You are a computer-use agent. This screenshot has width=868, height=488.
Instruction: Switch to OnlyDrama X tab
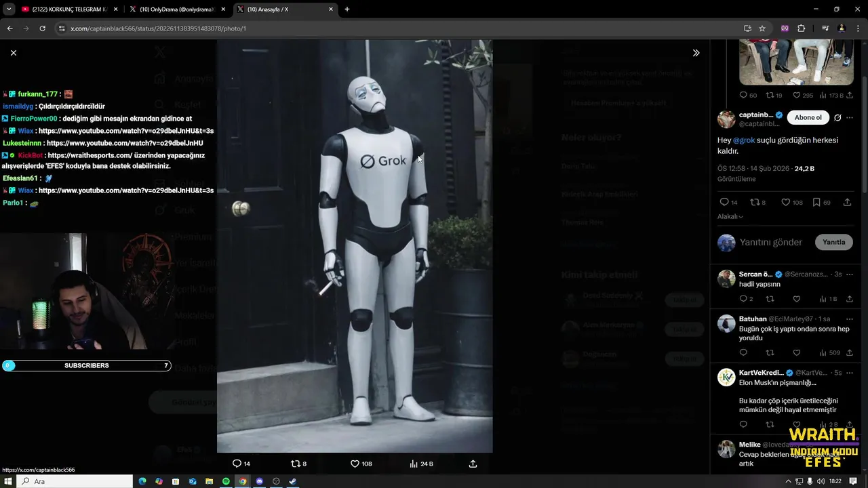[x=178, y=9]
